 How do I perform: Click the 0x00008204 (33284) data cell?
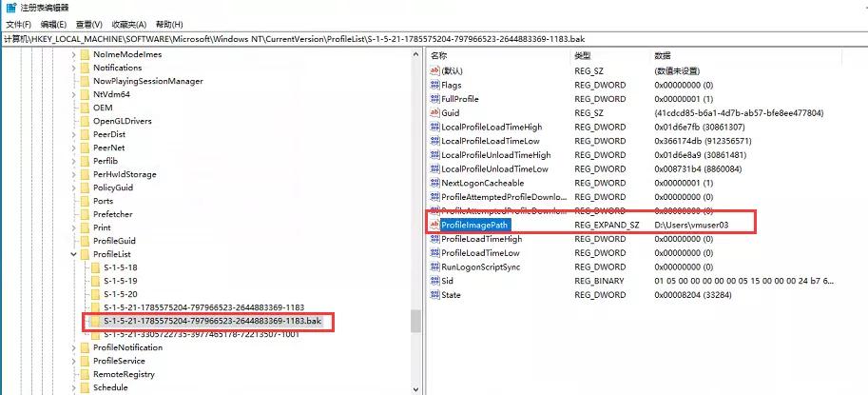tap(692, 295)
